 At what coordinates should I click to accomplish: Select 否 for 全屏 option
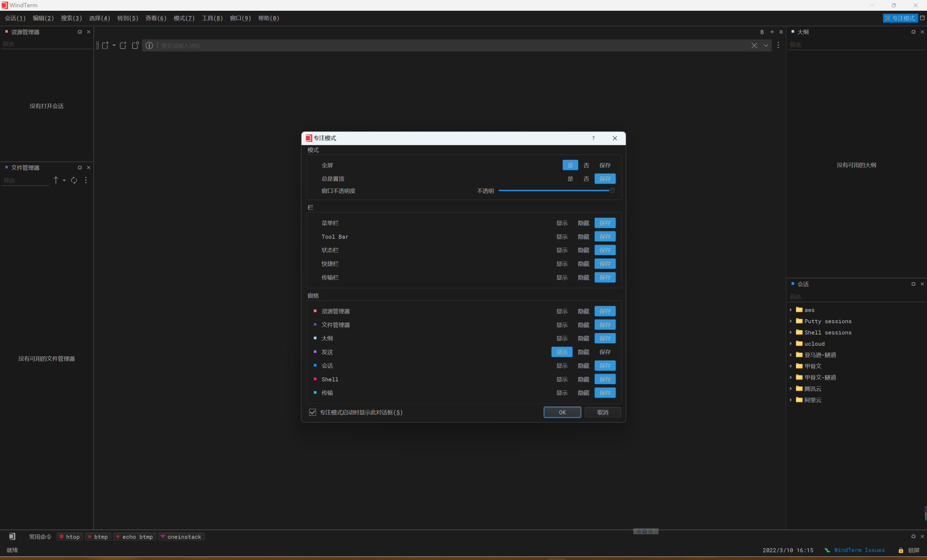tap(586, 165)
